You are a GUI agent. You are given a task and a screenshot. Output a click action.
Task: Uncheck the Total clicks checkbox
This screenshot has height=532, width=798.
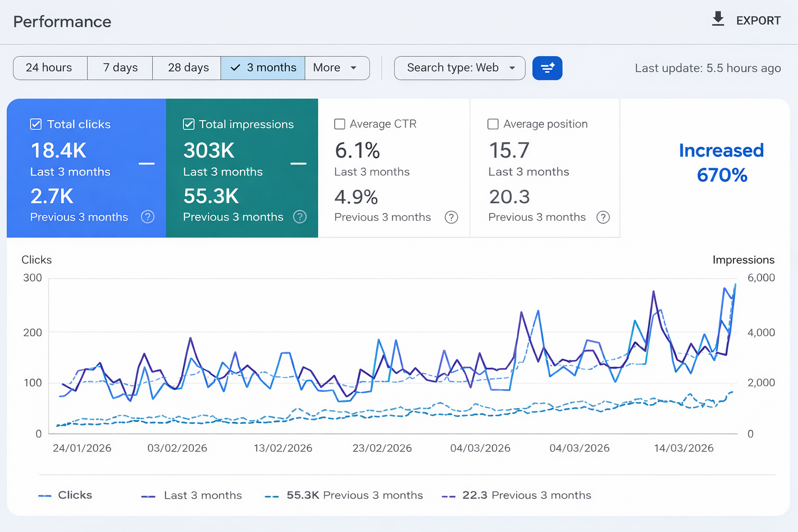(36, 124)
